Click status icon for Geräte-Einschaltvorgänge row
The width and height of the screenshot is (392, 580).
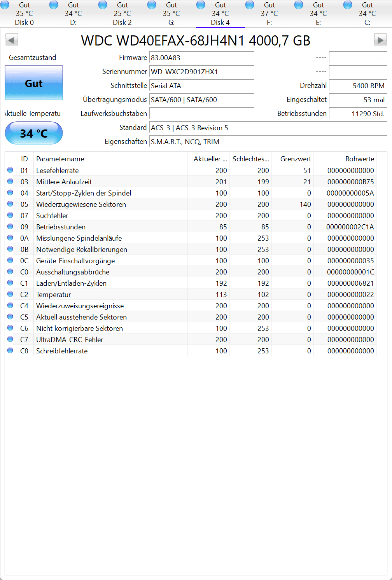[x=10, y=260]
